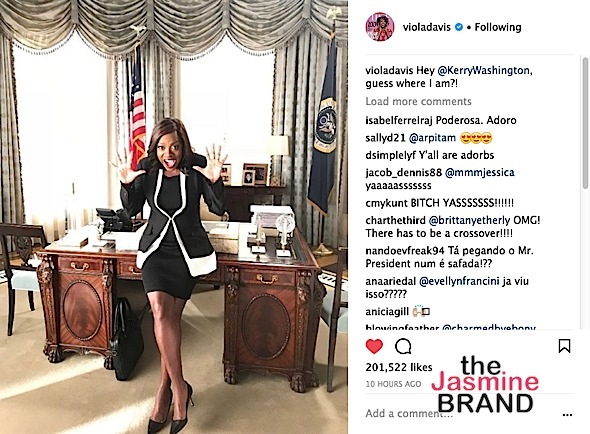Screen dimensions: 590x434
Task: Click the Oval Office photo
Action: pos(174,217)
